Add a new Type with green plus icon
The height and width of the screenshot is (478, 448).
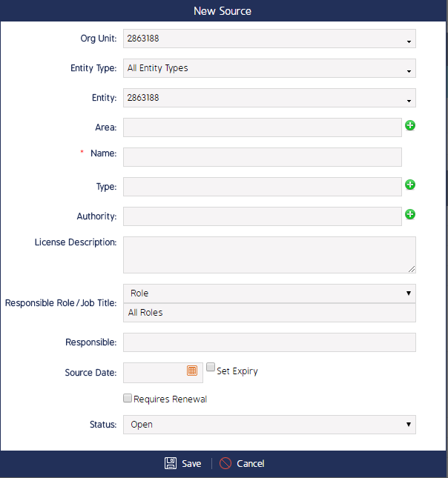[x=410, y=185]
